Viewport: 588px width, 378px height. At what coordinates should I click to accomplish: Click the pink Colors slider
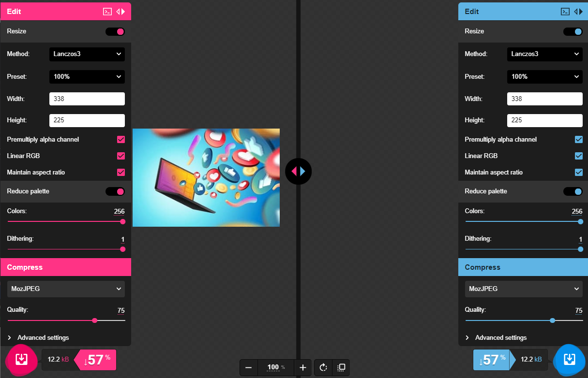click(x=66, y=222)
